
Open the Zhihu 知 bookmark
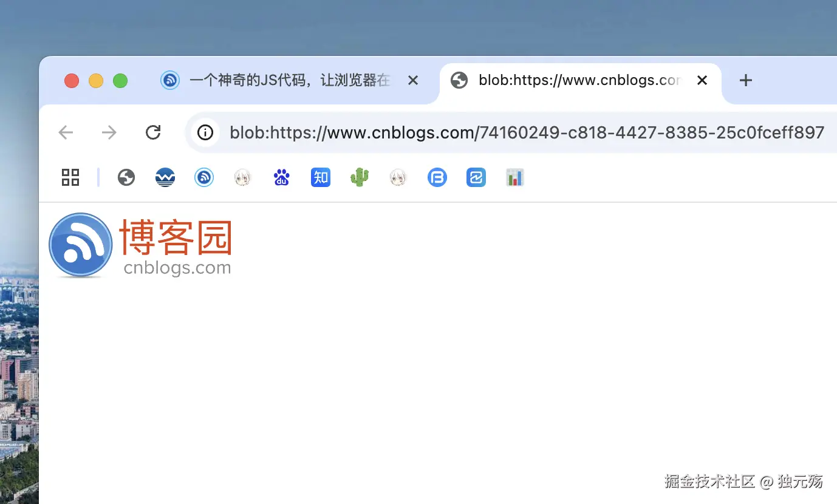pos(321,177)
